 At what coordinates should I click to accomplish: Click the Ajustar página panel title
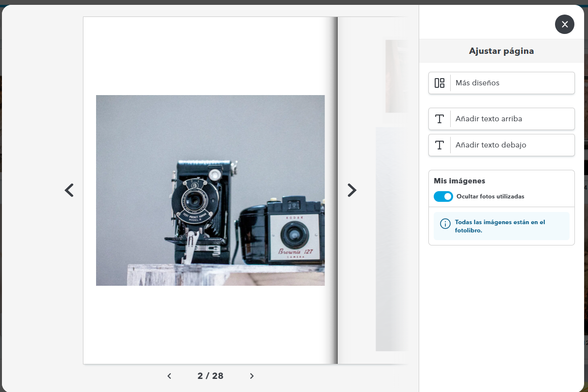click(x=501, y=50)
